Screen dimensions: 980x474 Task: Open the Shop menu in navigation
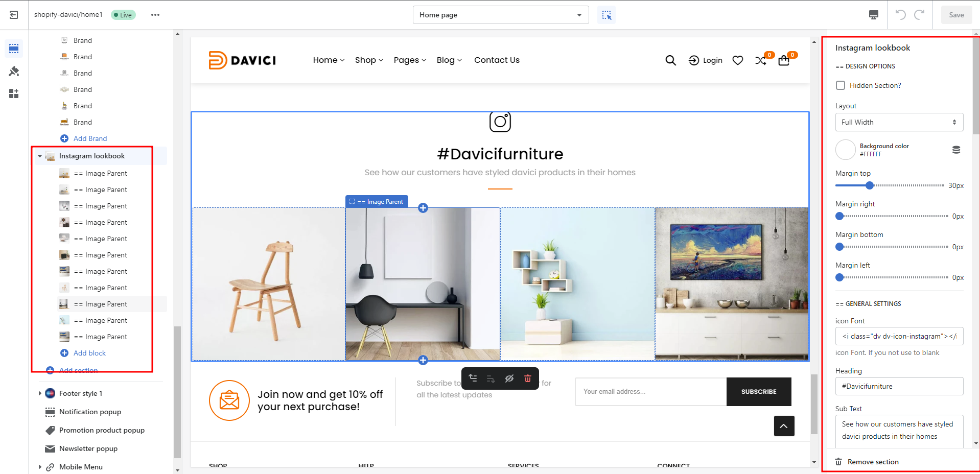[368, 60]
